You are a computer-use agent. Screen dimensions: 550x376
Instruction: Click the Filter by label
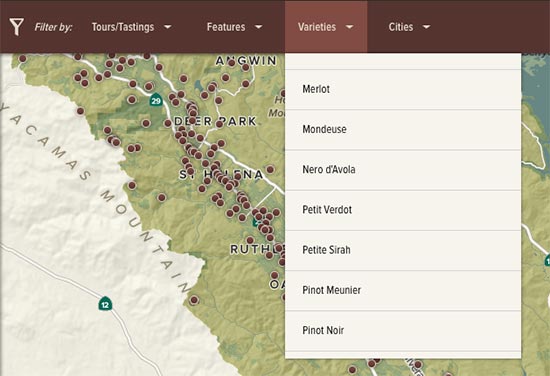53,27
